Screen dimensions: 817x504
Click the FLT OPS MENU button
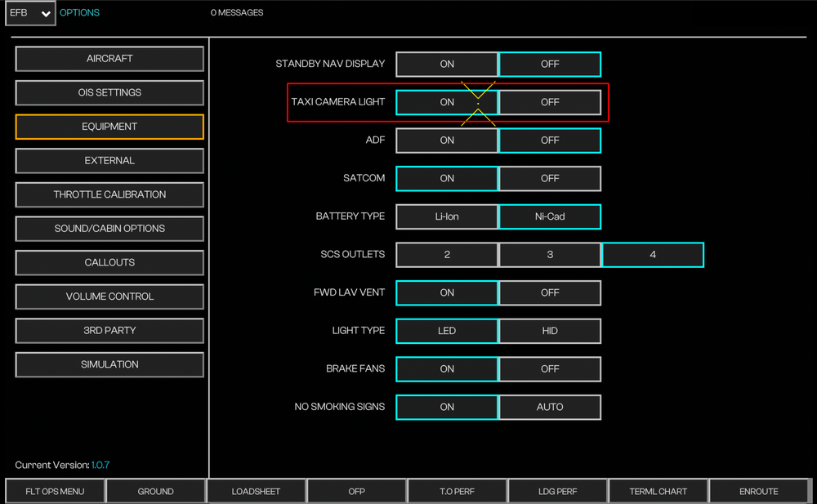55,491
